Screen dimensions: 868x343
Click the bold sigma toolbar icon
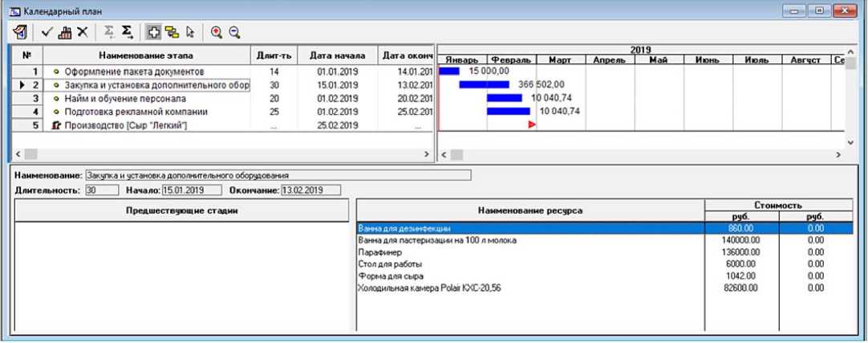128,32
